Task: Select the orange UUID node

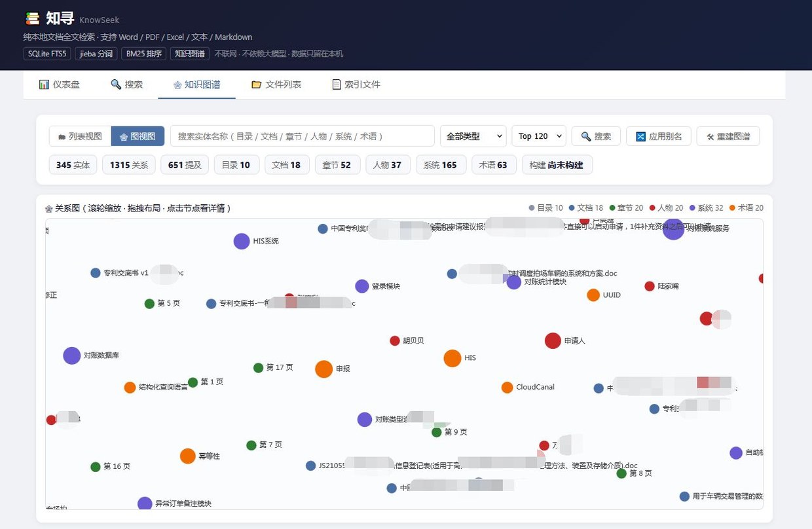Action: pyautogui.click(x=593, y=295)
